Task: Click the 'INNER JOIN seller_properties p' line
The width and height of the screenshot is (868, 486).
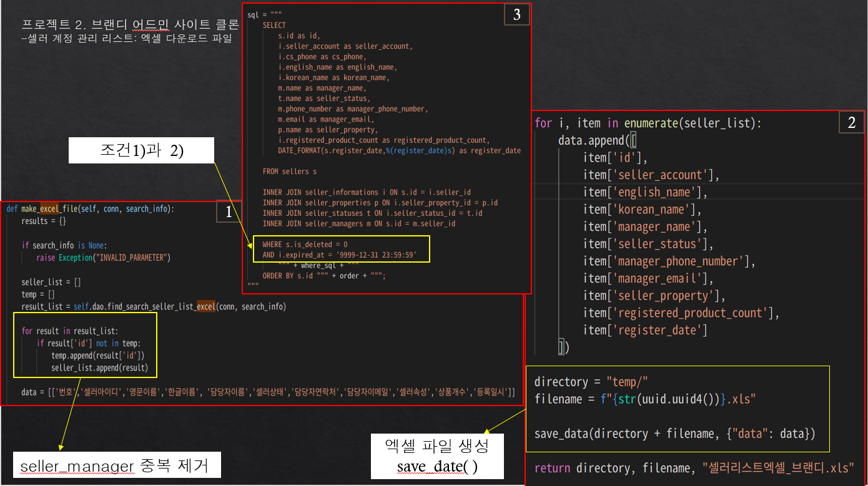Action: tap(380, 203)
